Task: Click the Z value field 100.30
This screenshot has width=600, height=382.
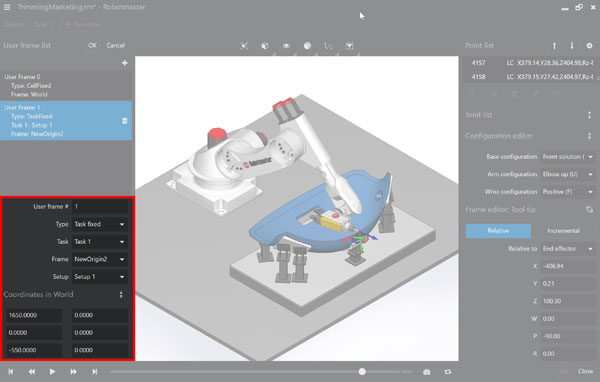Action: click(567, 301)
